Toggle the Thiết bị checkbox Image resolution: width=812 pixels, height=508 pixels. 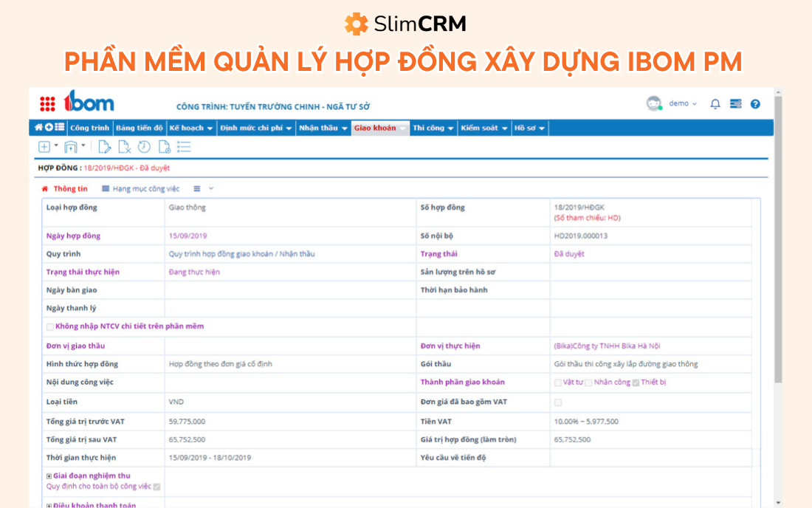pyautogui.click(x=636, y=382)
